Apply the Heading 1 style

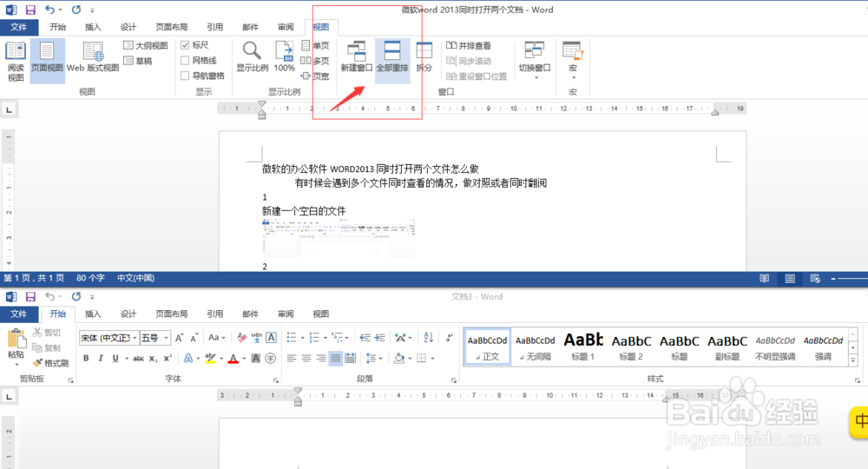tap(583, 346)
